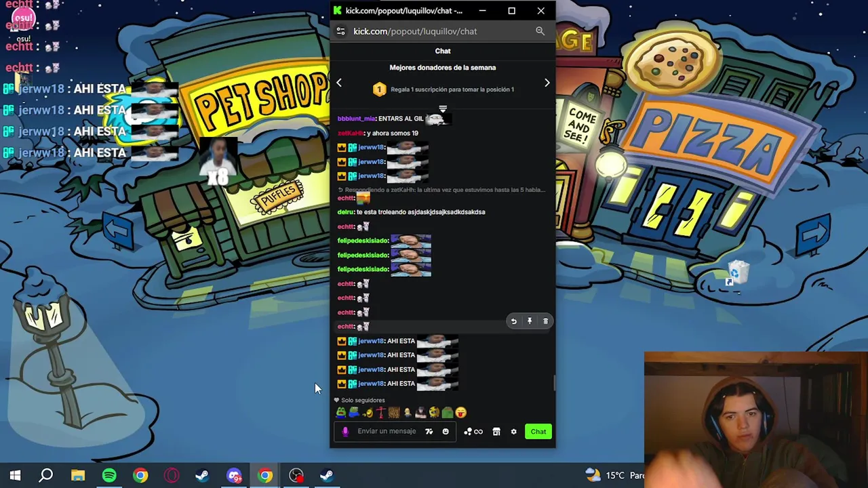The width and height of the screenshot is (868, 488).
Task: Open the 7TV emote menu icon
Action: 429,432
